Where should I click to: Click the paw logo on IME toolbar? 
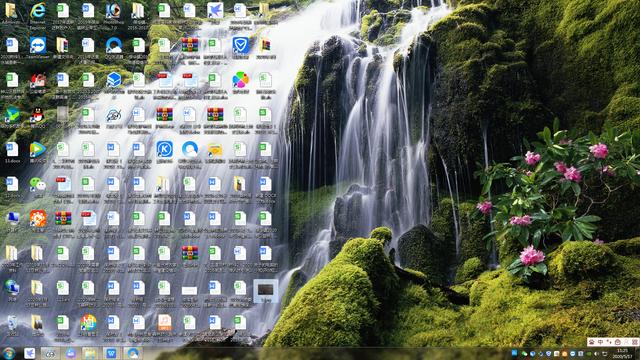coord(591,342)
